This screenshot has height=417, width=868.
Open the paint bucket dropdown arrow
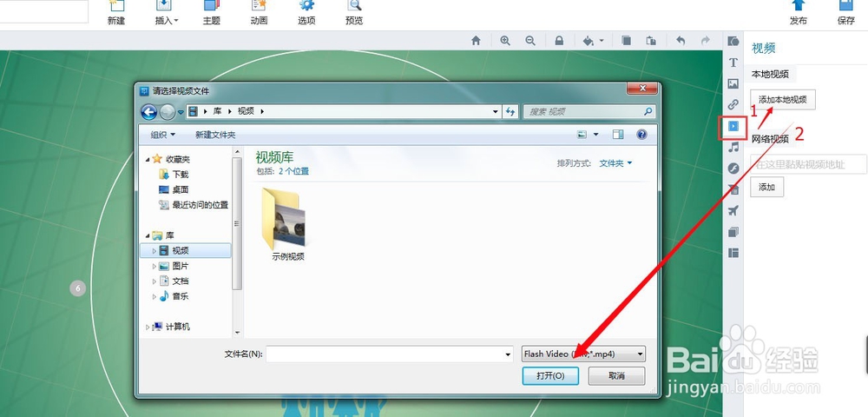coord(602,41)
